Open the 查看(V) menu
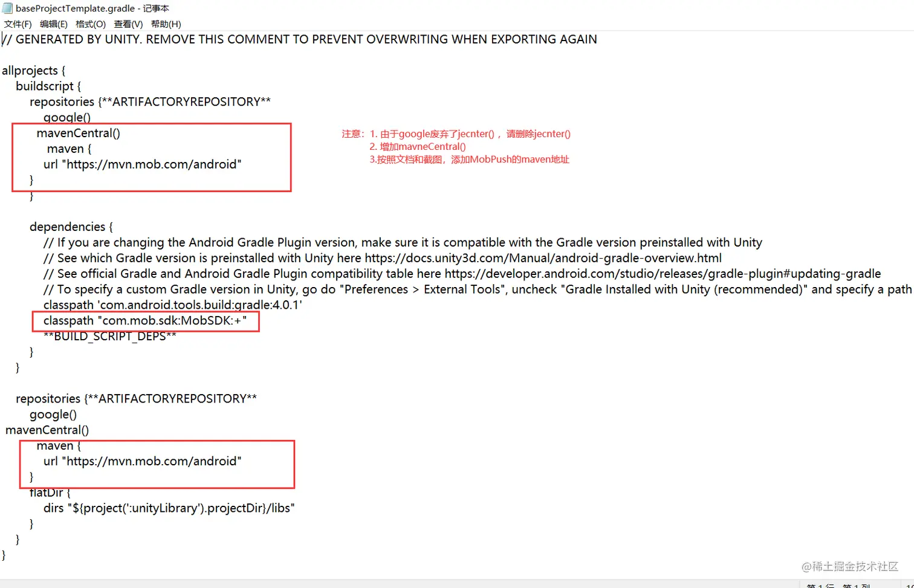Image resolution: width=914 pixels, height=588 pixels. pos(128,24)
